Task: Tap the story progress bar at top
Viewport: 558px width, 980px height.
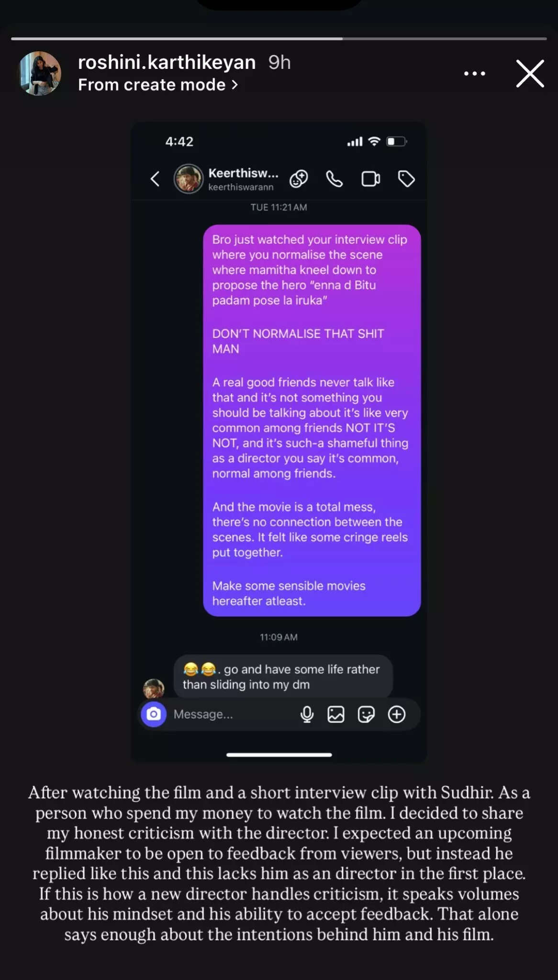Action: (279, 38)
